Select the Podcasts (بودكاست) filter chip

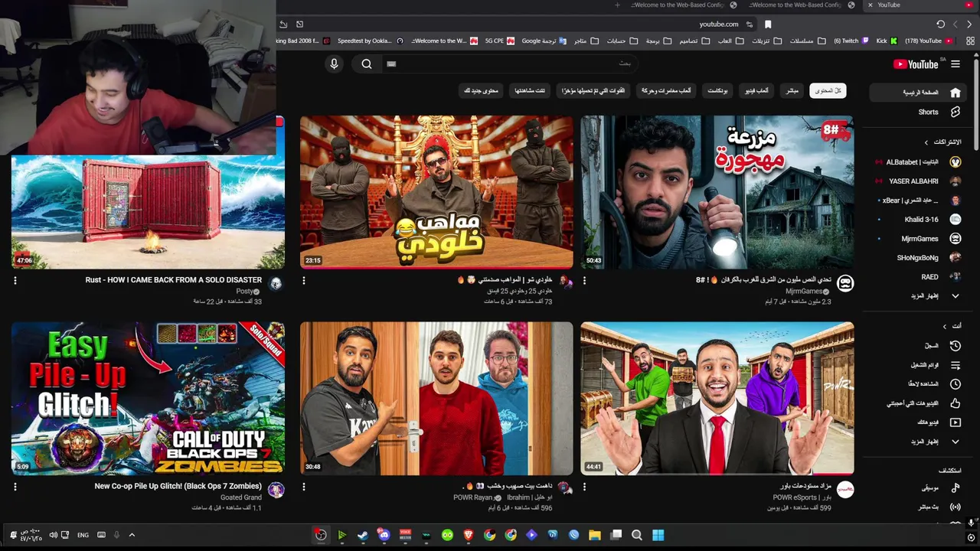[x=717, y=91]
